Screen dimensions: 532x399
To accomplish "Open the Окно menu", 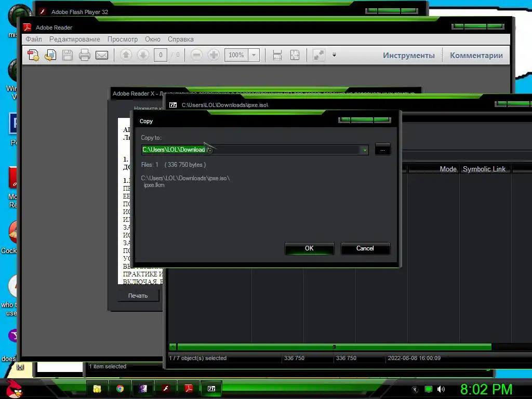I will tap(153, 39).
